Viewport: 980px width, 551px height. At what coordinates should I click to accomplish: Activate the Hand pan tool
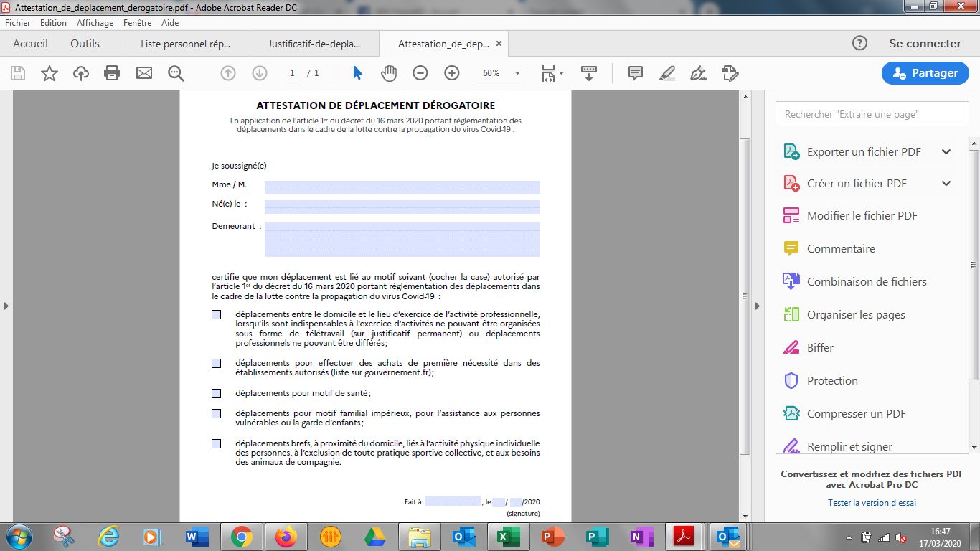pyautogui.click(x=389, y=73)
